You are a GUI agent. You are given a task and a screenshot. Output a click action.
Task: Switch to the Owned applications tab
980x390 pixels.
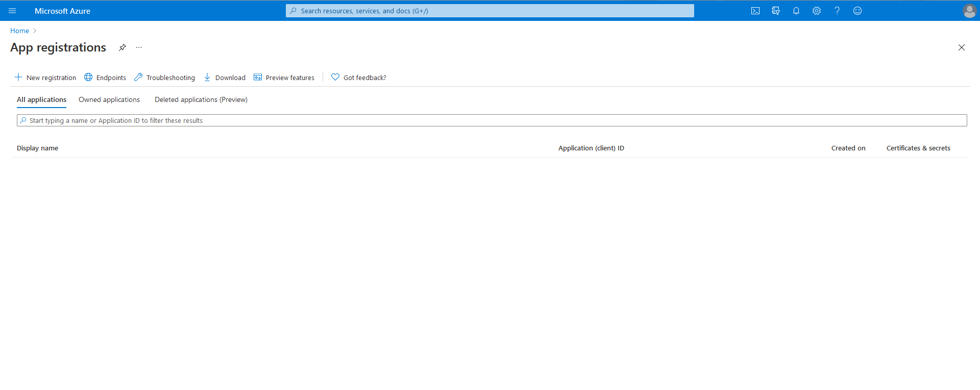pos(109,99)
